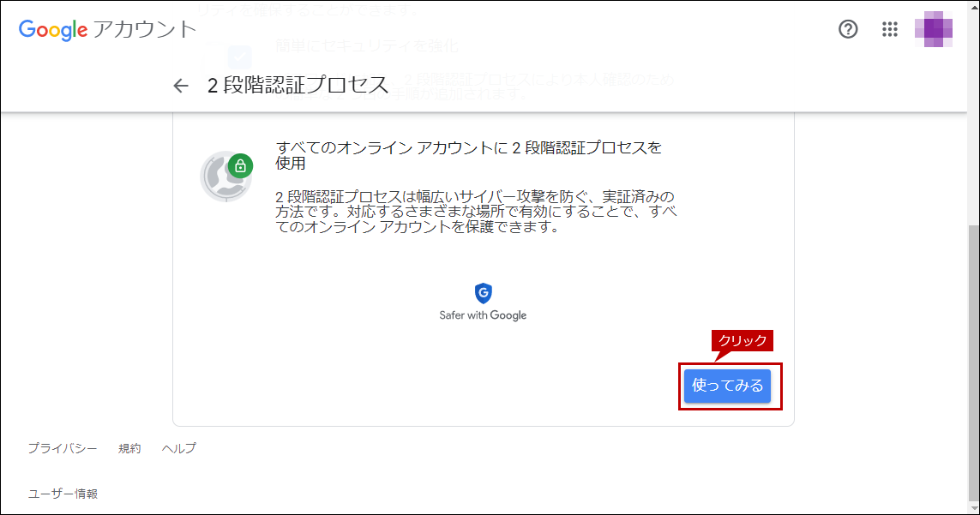Click the Google Account logo
Image resolution: width=980 pixels, height=515 pixels.
107,29
